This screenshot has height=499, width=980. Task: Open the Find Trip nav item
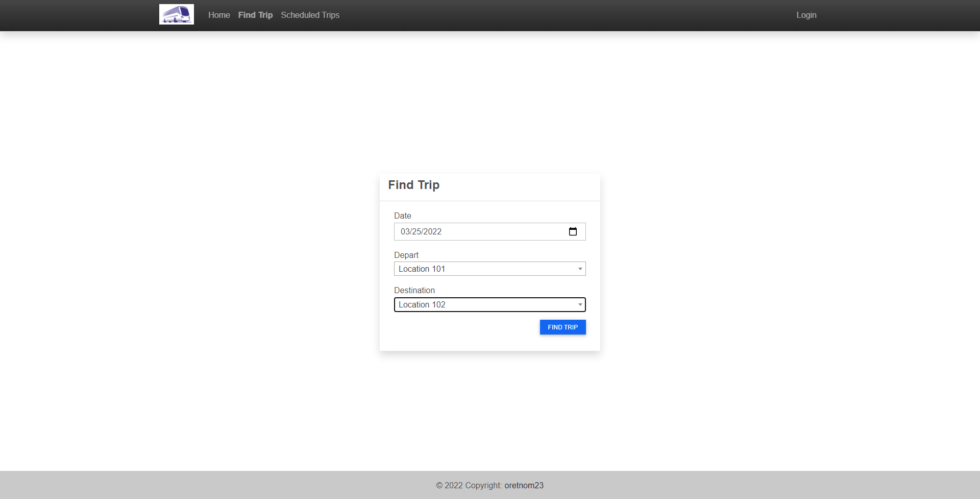255,15
